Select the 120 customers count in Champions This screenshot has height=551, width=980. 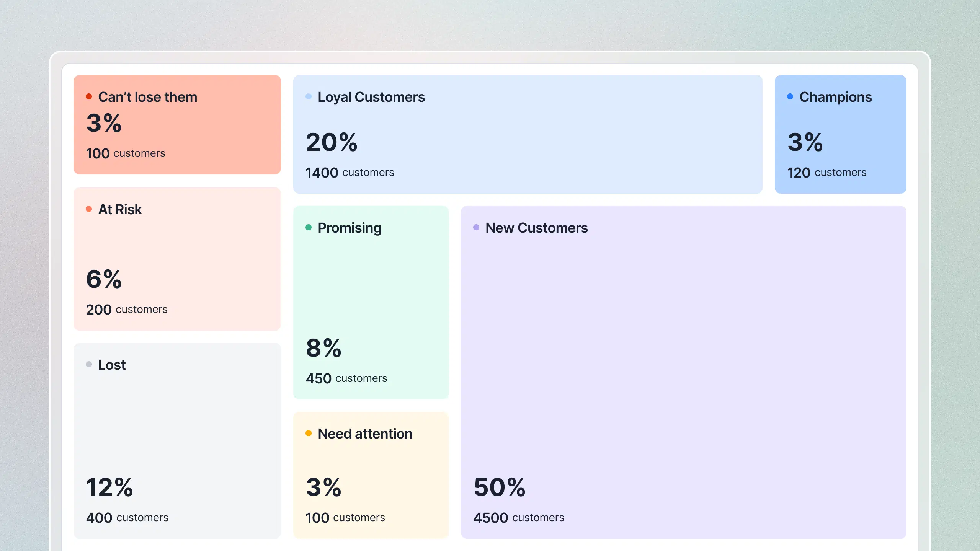point(826,173)
